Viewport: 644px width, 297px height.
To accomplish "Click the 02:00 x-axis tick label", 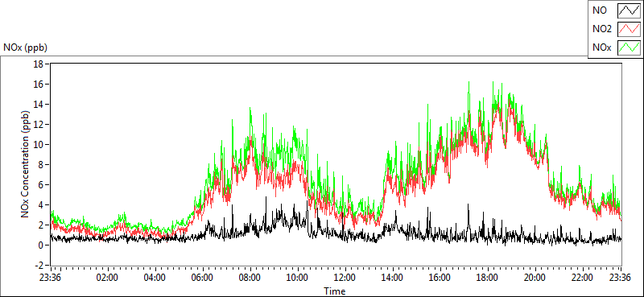I will tap(107, 277).
